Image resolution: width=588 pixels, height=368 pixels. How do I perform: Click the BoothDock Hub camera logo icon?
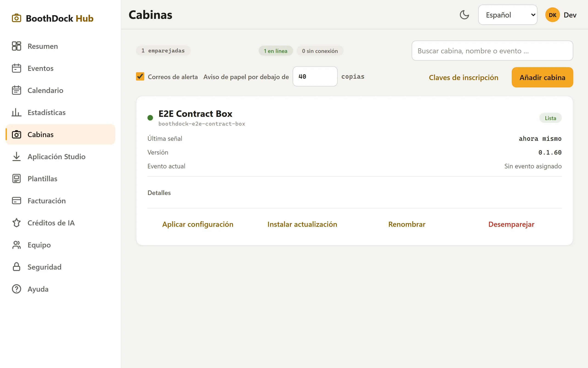pos(17,18)
